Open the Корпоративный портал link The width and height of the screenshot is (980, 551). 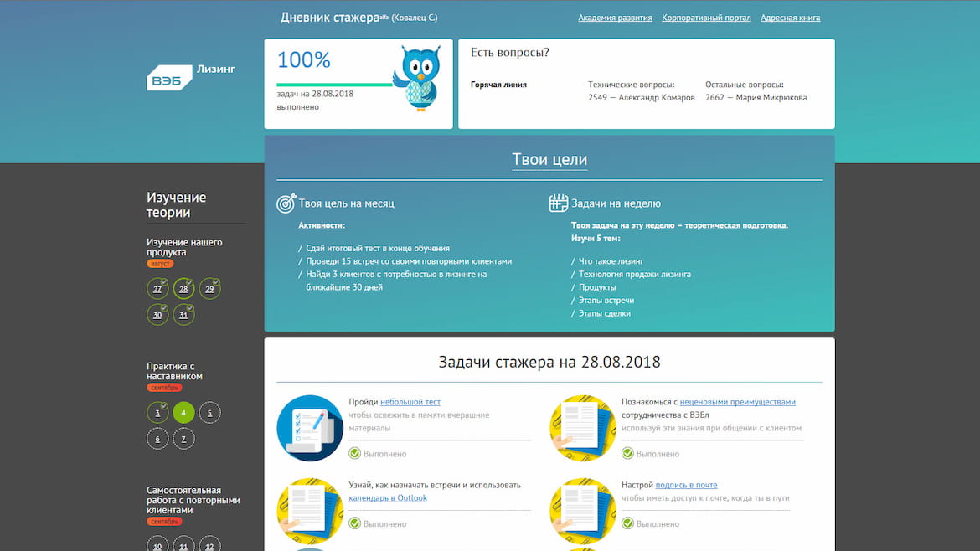(x=706, y=18)
